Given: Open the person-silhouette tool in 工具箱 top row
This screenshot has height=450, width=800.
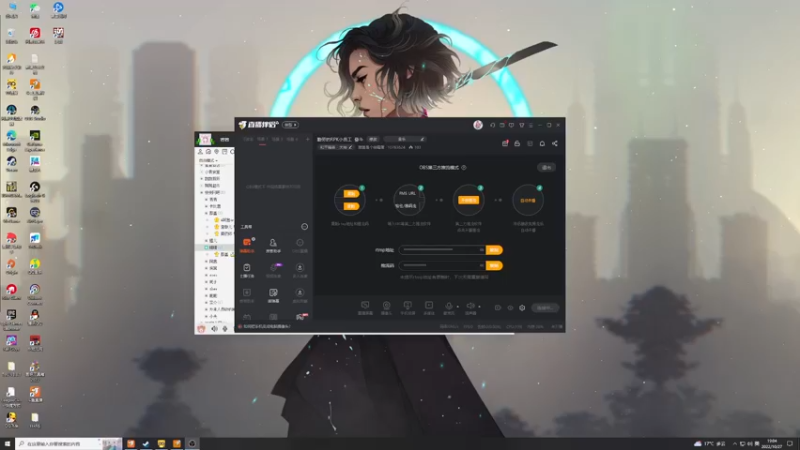Looking at the screenshot, I should click(273, 244).
